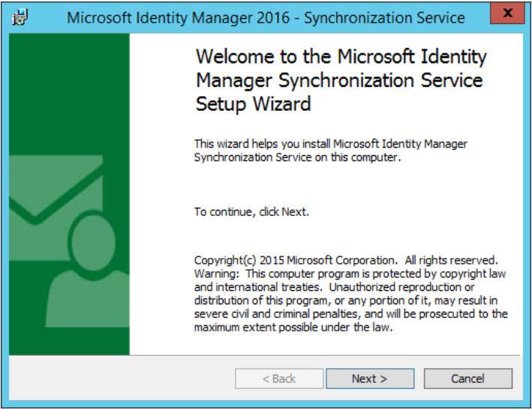Click the disabled Back button
Screen dimensions: 532x410
coord(279,379)
